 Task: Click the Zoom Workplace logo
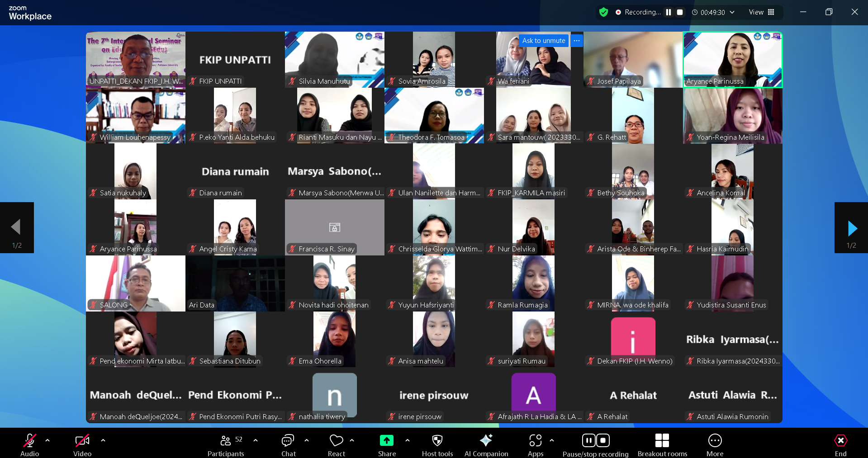pos(30,13)
